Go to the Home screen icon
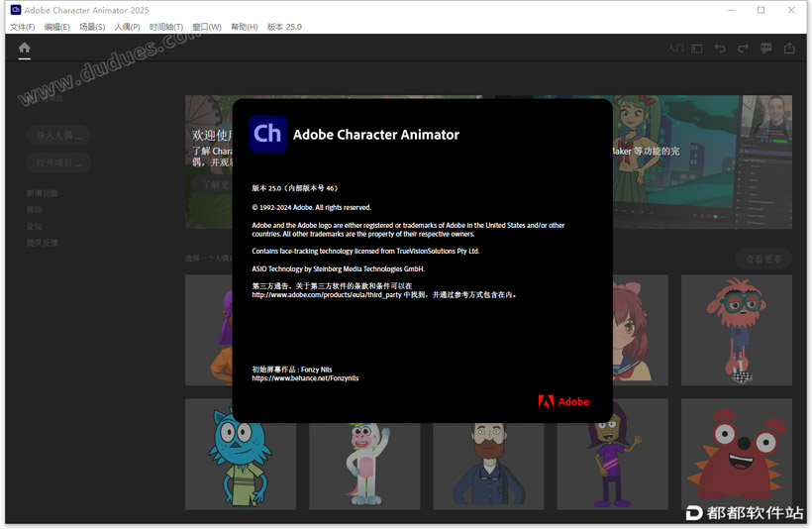812x529 pixels. click(25, 49)
